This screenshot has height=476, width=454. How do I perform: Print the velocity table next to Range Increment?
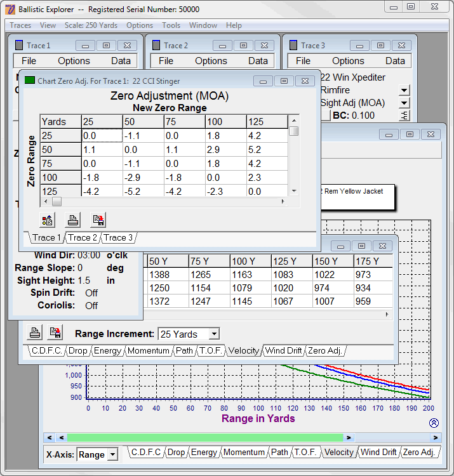pos(35,333)
